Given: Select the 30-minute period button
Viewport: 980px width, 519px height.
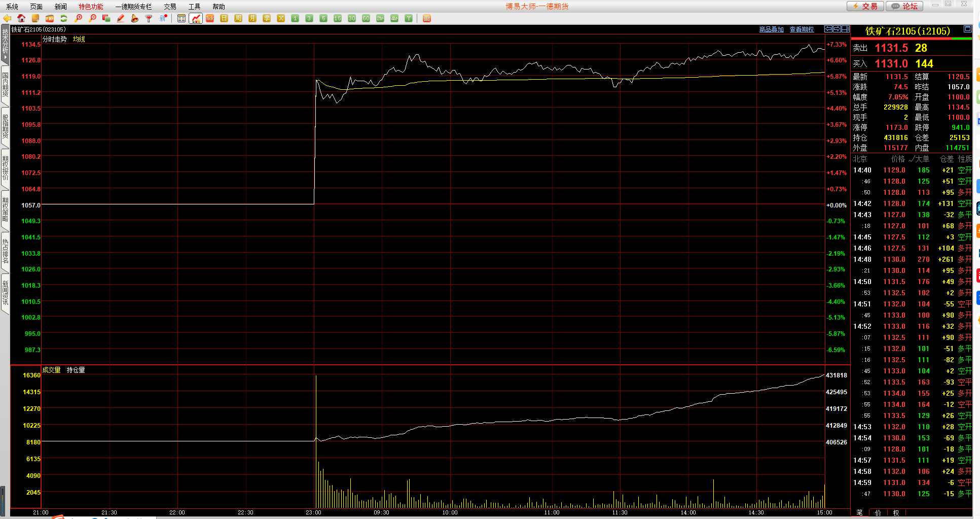Looking at the screenshot, I should pyautogui.click(x=352, y=18).
